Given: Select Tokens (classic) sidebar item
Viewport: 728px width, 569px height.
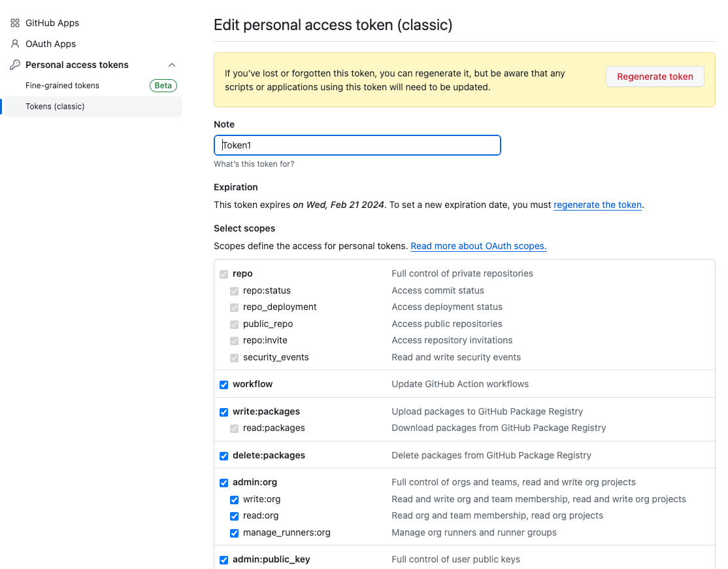Looking at the screenshot, I should click(x=55, y=107).
